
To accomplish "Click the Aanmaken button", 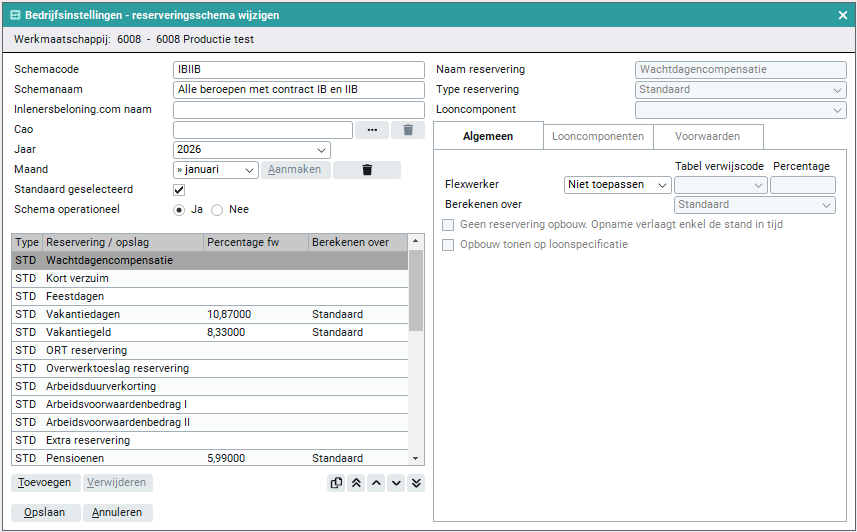I will (x=295, y=169).
